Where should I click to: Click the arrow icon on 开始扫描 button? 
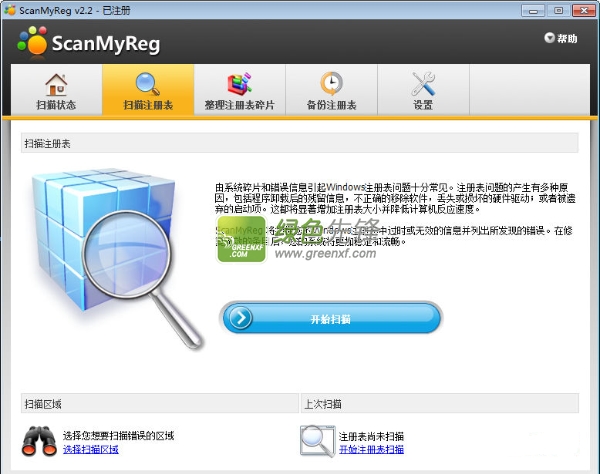[241, 318]
